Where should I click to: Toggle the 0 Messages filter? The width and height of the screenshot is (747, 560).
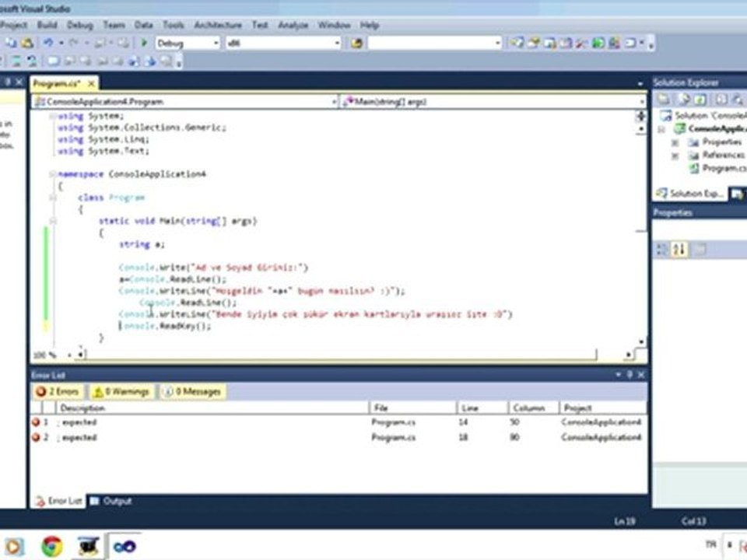point(192,392)
